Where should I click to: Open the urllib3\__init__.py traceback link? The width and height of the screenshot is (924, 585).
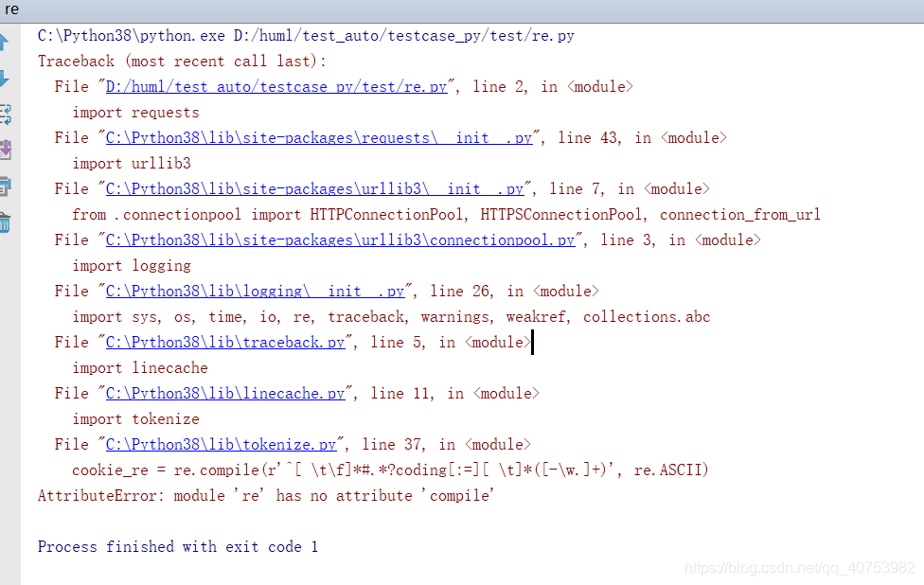click(314, 189)
